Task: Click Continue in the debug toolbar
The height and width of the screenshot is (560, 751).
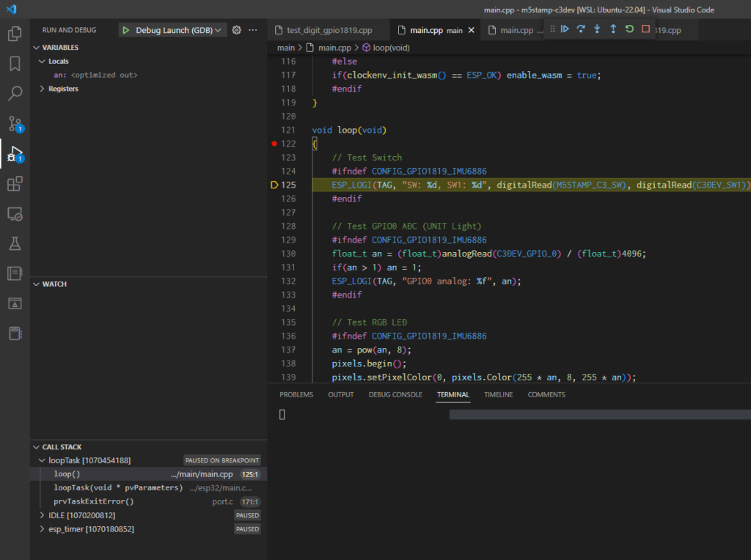Action: coord(565,29)
